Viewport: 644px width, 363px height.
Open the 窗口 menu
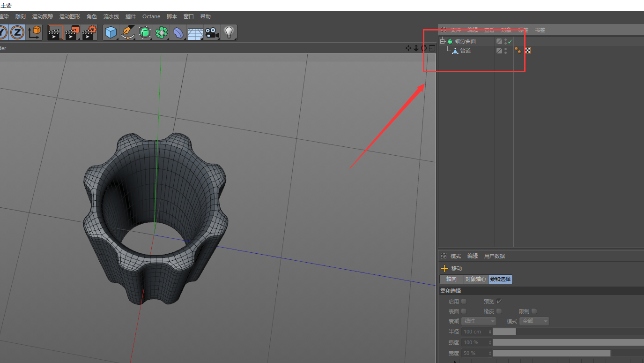pyautogui.click(x=189, y=16)
